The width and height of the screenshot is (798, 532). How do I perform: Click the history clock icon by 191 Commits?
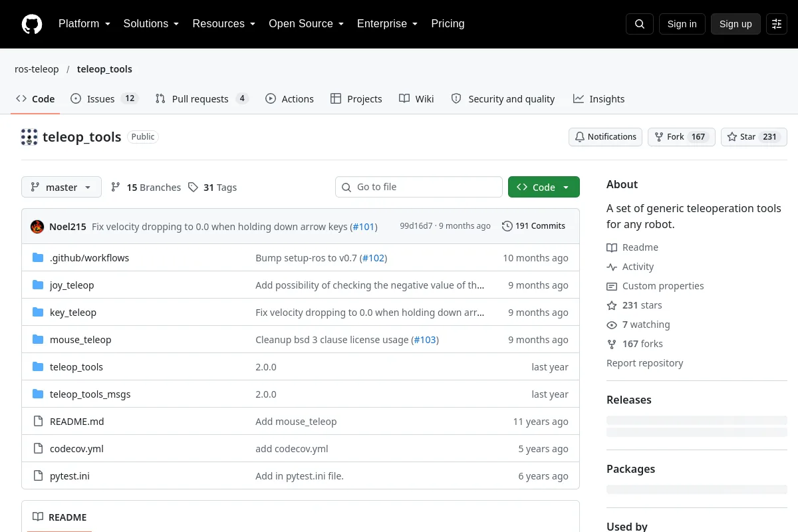coord(507,226)
